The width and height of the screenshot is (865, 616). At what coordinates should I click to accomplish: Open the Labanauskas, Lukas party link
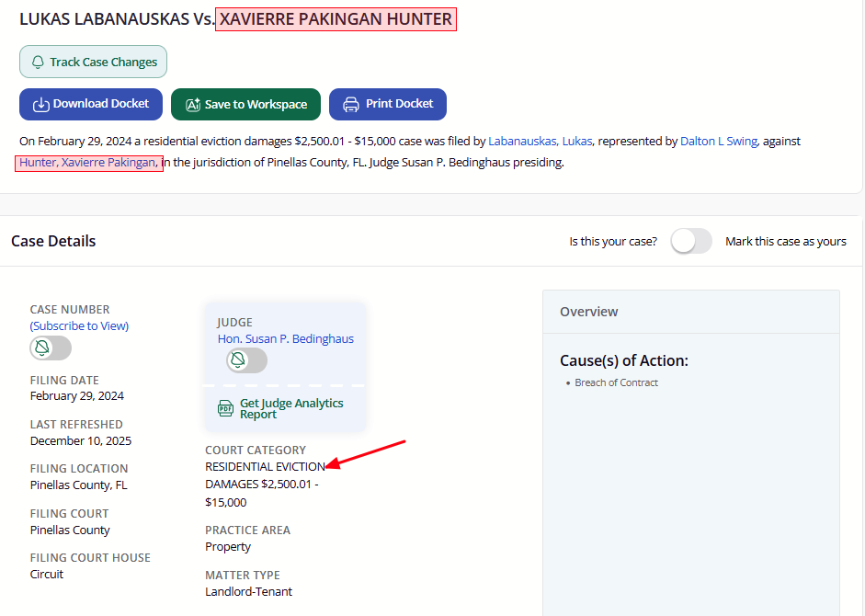pos(540,142)
